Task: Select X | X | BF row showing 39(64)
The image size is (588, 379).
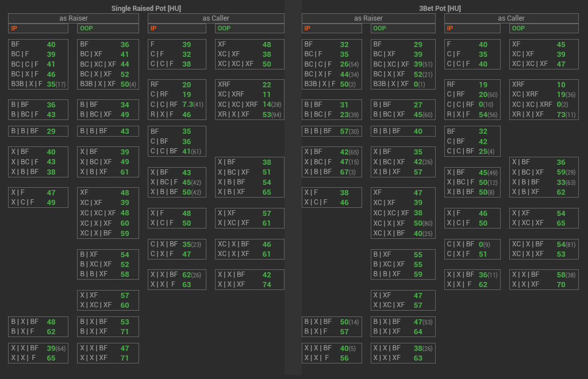Action: (x=39, y=348)
